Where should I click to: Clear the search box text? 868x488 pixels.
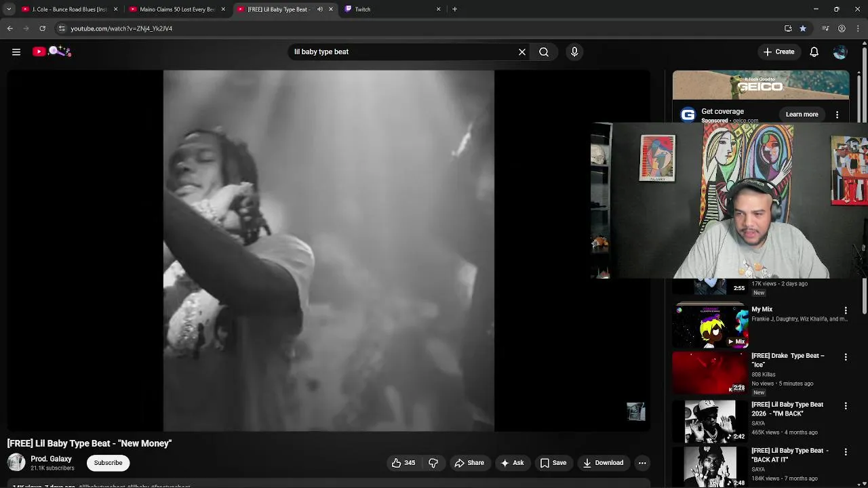(522, 52)
